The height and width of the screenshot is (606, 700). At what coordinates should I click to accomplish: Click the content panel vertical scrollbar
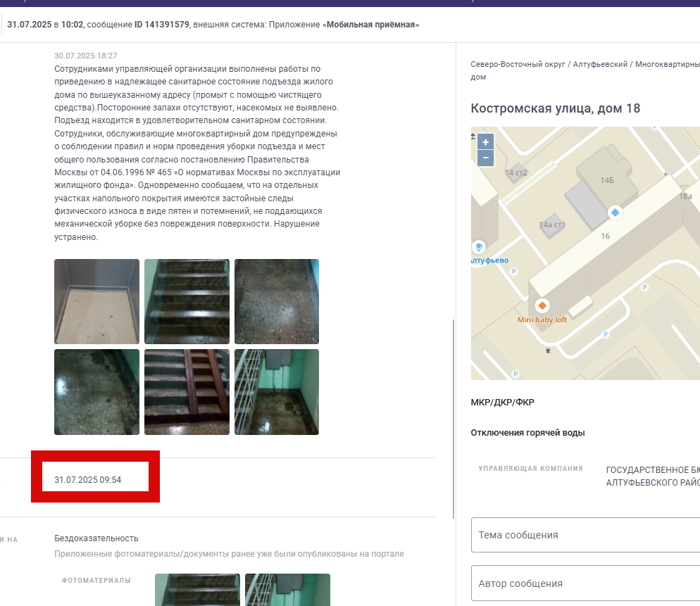(x=454, y=419)
